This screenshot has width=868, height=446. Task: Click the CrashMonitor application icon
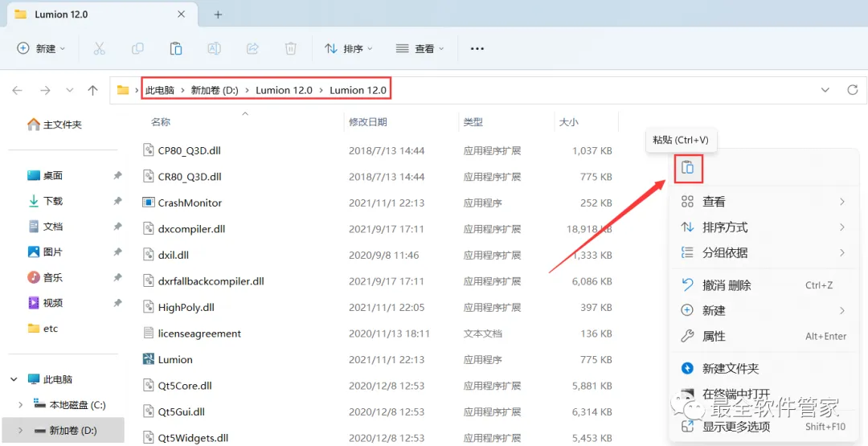pos(149,203)
